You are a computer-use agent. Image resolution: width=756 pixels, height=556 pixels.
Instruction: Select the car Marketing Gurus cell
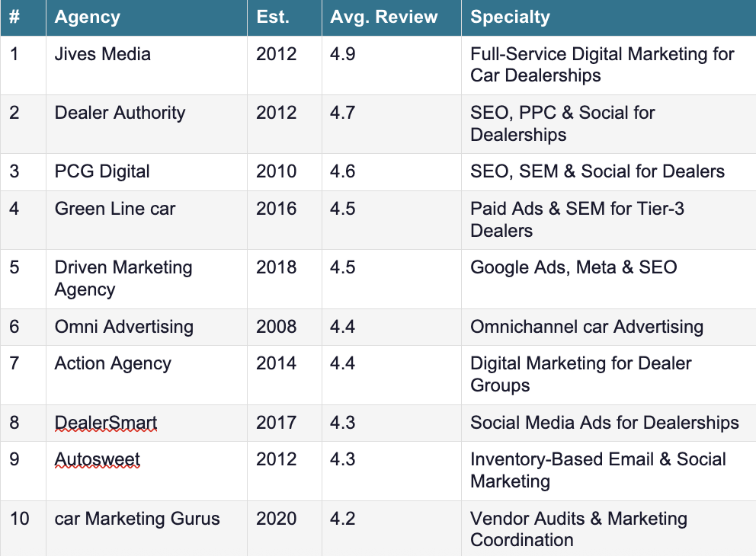pyautogui.click(x=137, y=519)
